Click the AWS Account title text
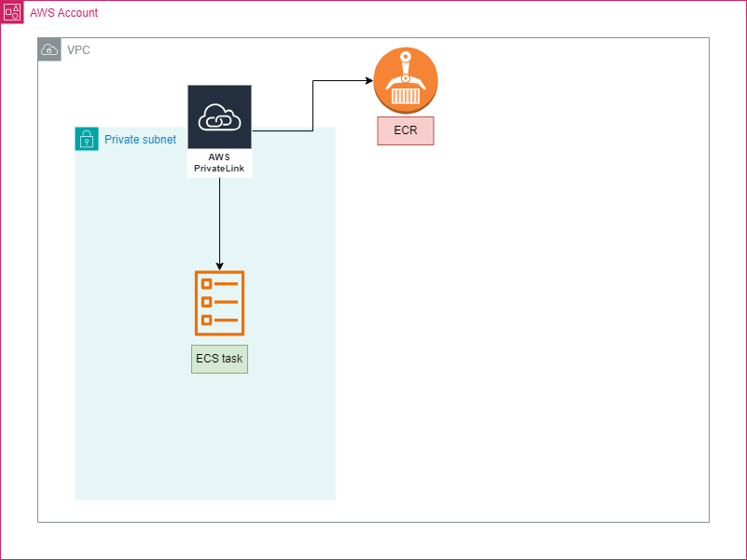 pyautogui.click(x=63, y=13)
